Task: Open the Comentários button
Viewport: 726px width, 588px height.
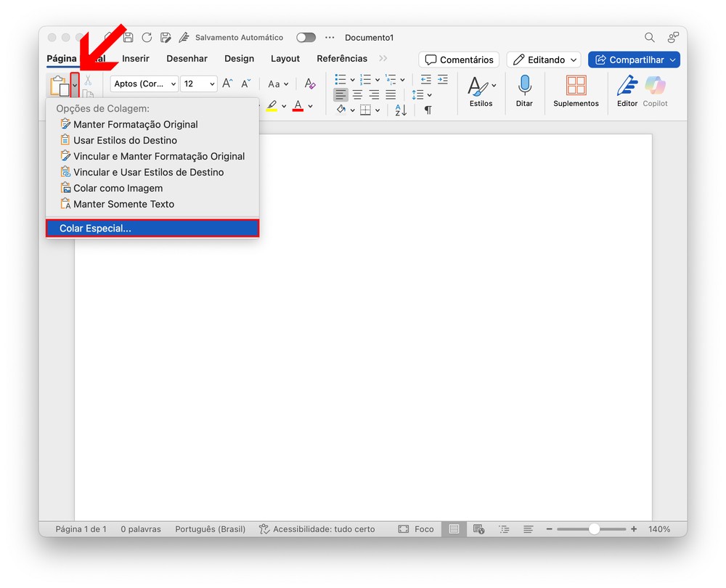Action: pos(459,60)
